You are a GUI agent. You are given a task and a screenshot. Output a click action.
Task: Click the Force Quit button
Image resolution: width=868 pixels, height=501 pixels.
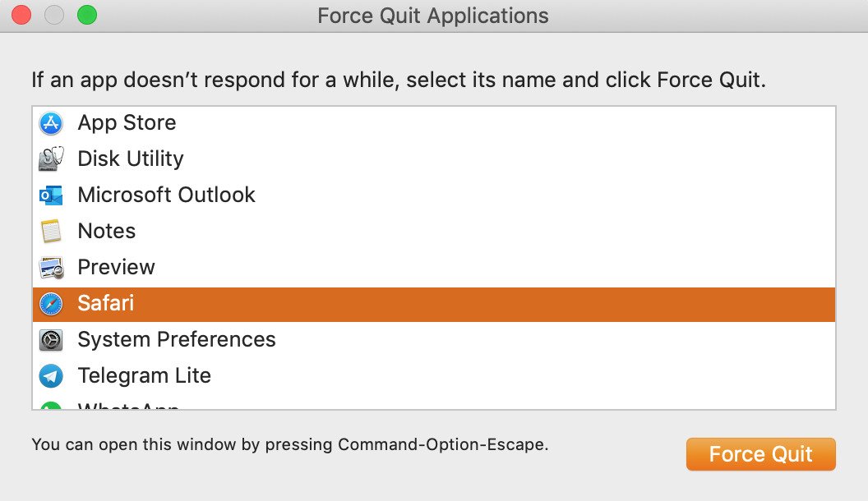760,454
